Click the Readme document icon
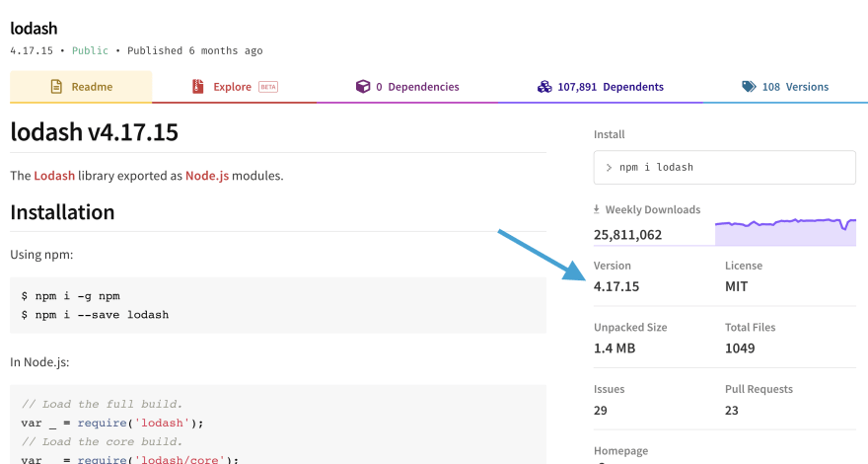 pos(56,87)
